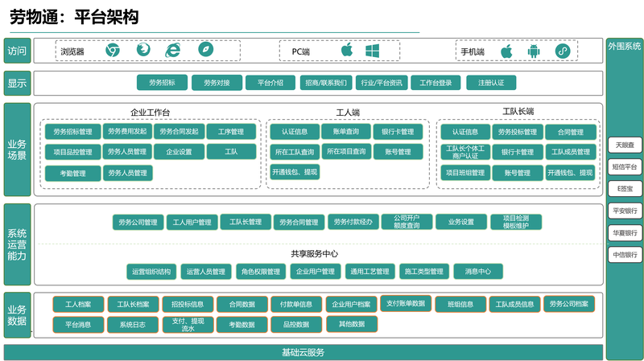Image resolution: width=644 pixels, height=361 pixels.
Task: Select 劳务招标管理 in 企业工作台
Action: [72, 132]
